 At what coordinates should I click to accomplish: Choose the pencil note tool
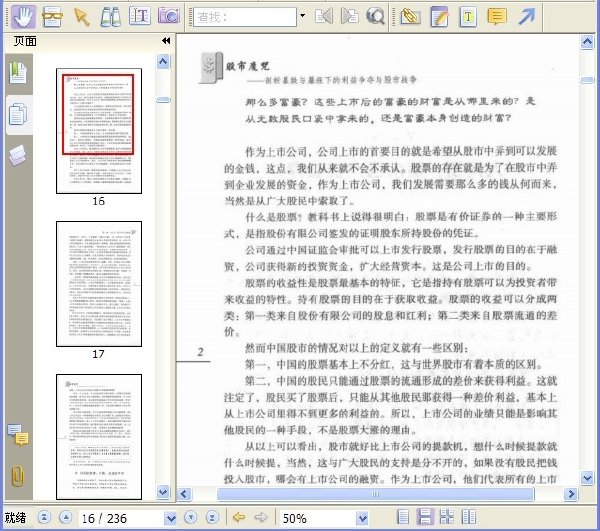(x=439, y=16)
